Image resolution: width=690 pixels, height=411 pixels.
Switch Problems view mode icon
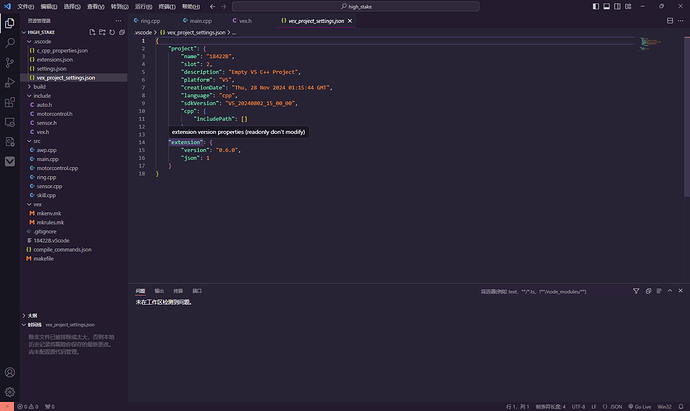tap(659, 291)
